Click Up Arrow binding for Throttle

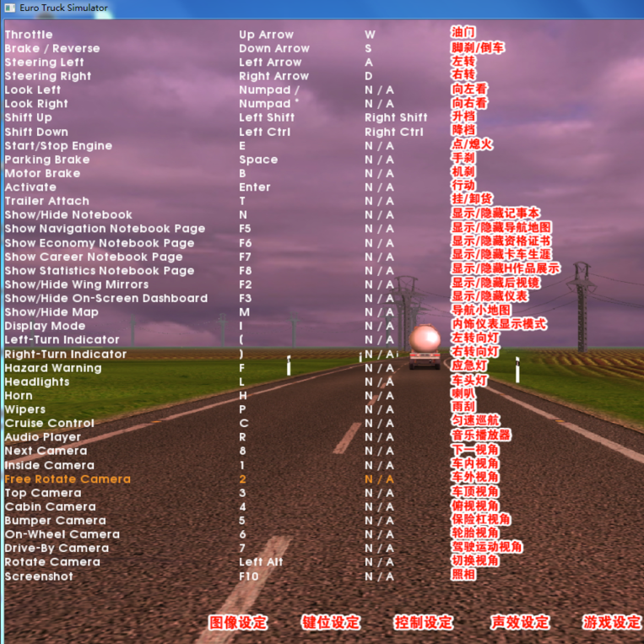pyautogui.click(x=266, y=35)
